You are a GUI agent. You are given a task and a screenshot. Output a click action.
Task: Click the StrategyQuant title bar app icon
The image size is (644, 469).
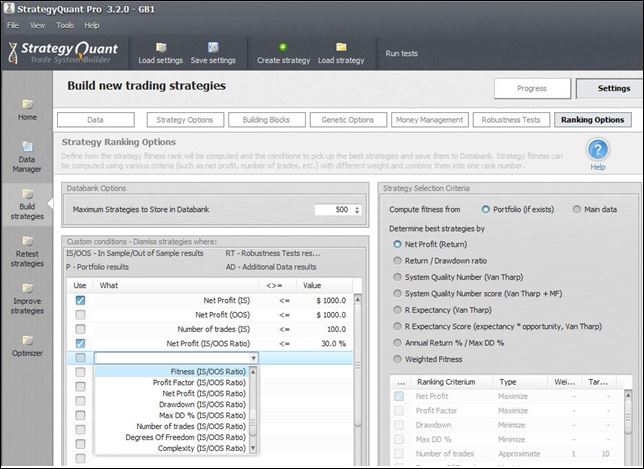(9, 8)
